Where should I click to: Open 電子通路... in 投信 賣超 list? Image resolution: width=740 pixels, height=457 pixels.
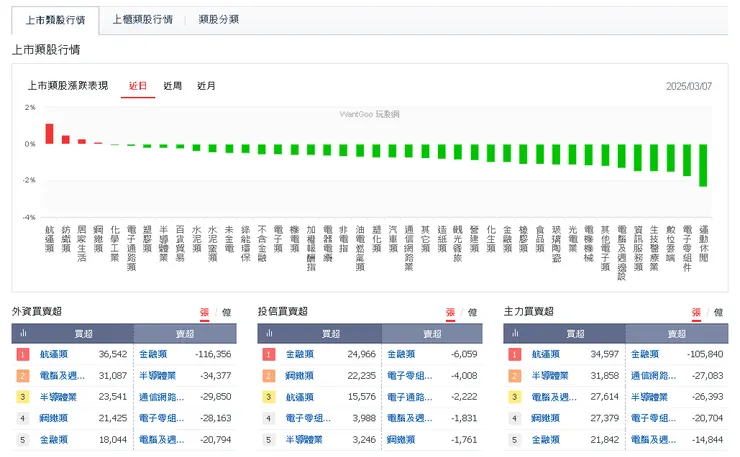[x=410, y=397]
